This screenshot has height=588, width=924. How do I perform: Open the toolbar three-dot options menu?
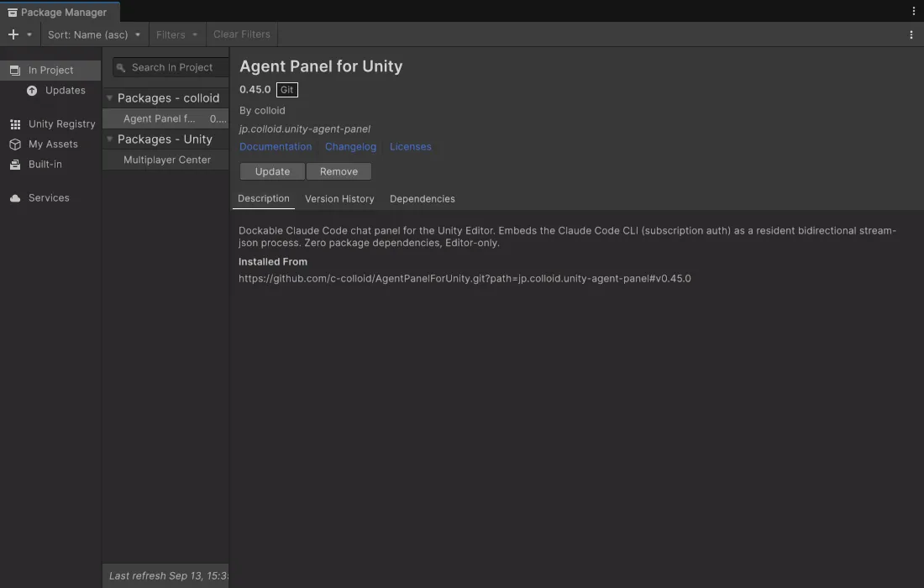(x=911, y=34)
